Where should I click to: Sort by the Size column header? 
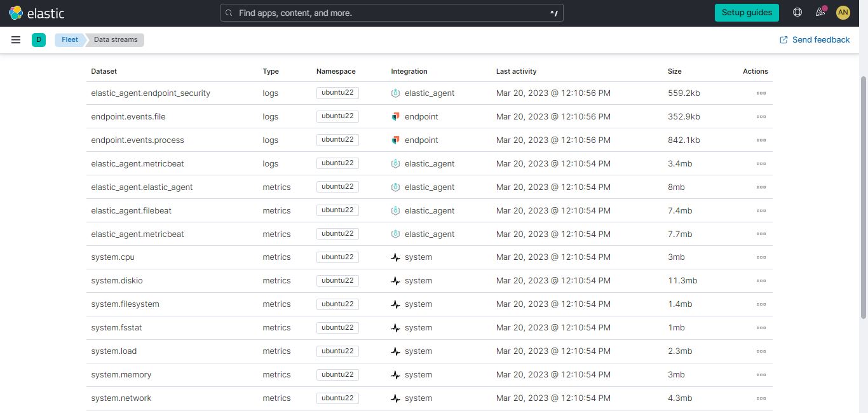675,71
